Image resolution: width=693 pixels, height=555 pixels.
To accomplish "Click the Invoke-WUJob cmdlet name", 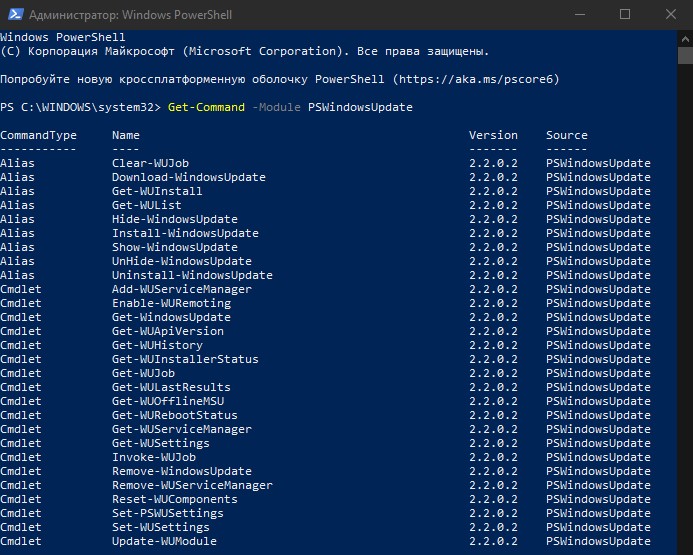I will [154, 457].
